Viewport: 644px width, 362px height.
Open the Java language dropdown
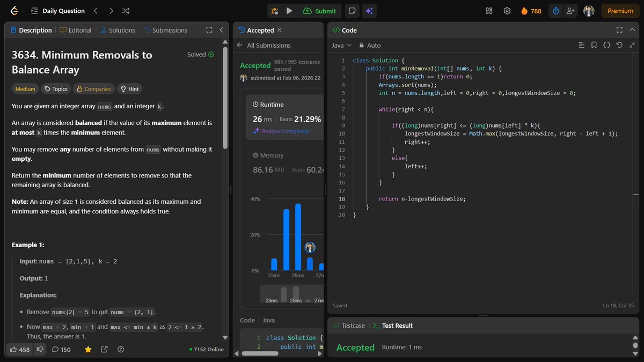click(x=341, y=46)
